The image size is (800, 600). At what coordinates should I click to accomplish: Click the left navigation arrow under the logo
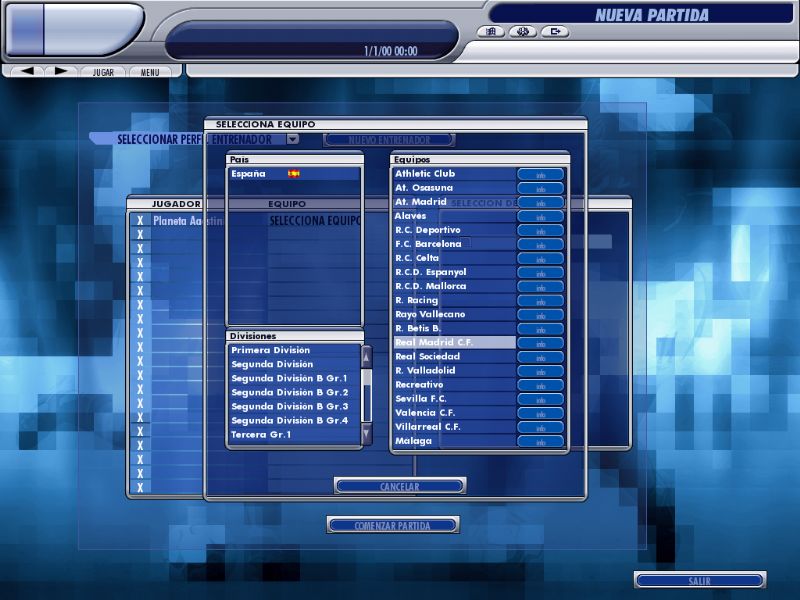(x=25, y=71)
